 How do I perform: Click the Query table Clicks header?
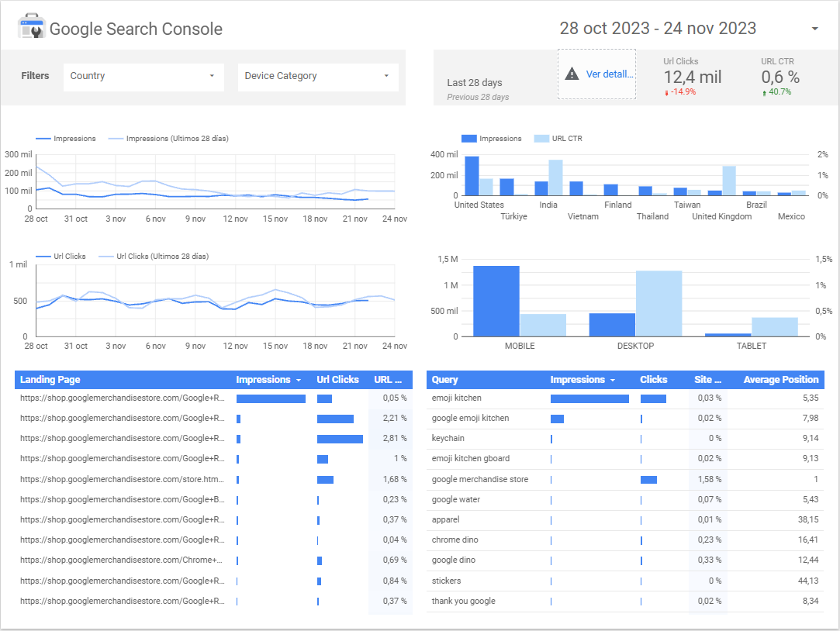pyautogui.click(x=653, y=380)
